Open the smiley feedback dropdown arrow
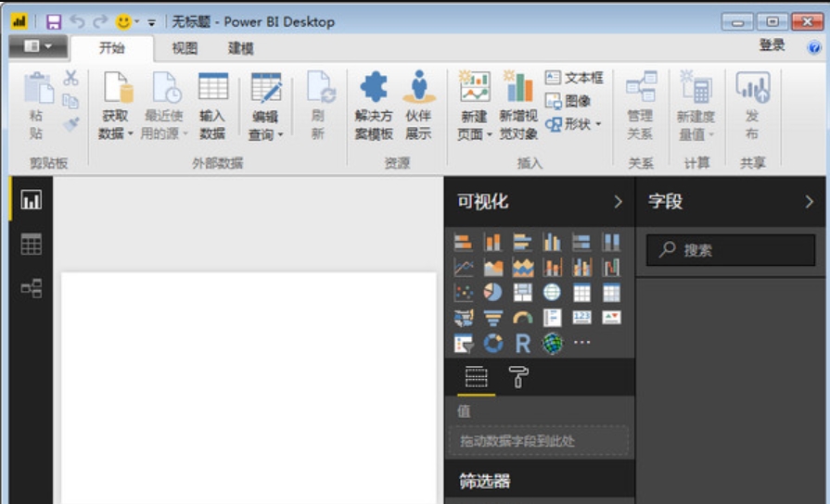The width and height of the screenshot is (830, 504). pyautogui.click(x=137, y=21)
